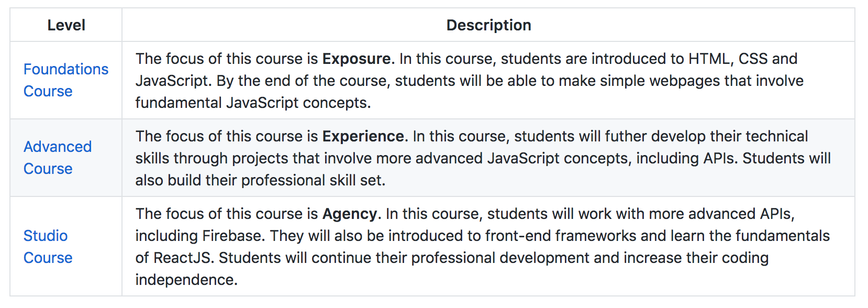Click "also build their professional skill set" text
The image size is (868, 308).
tap(260, 180)
